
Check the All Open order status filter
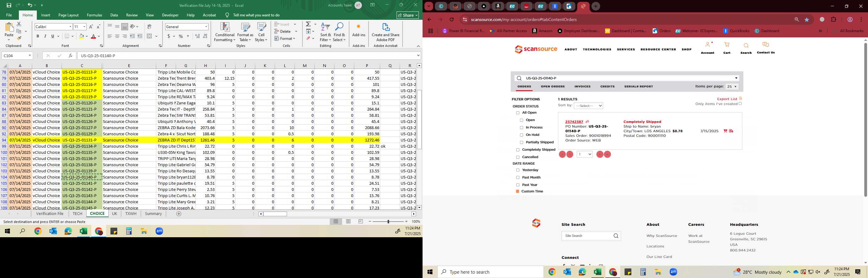pyautogui.click(x=518, y=113)
